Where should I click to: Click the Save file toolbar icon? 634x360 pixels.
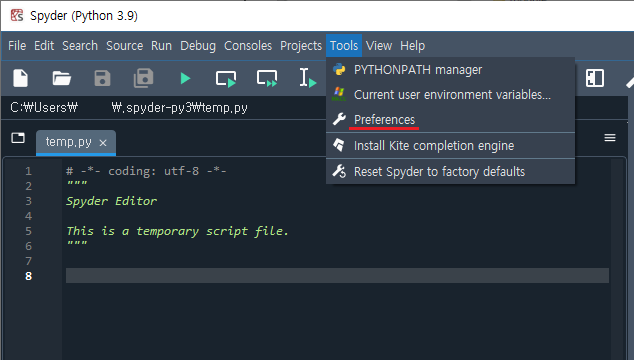[102, 78]
